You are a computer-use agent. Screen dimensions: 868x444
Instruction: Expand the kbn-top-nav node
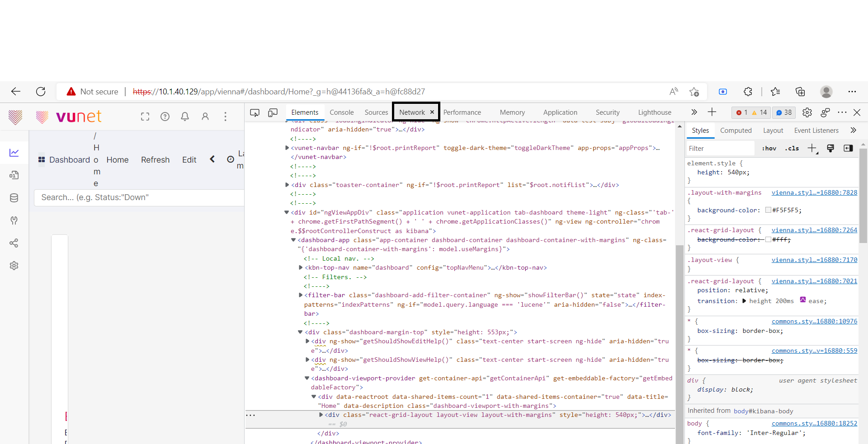coord(301,267)
